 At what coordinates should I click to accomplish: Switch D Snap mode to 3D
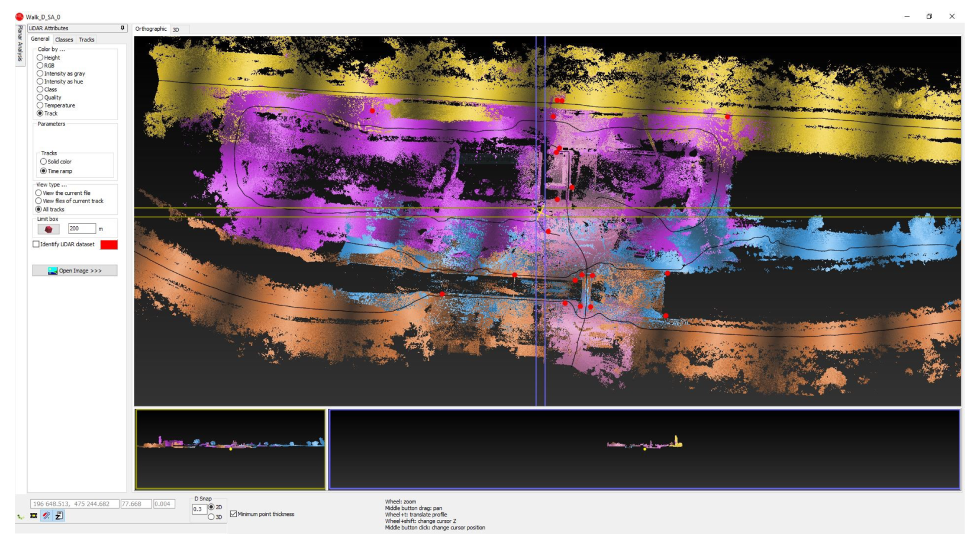pos(211,517)
